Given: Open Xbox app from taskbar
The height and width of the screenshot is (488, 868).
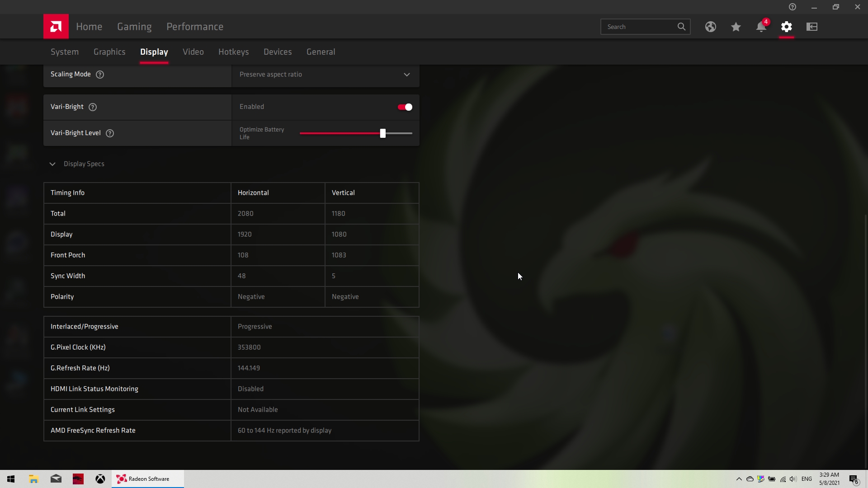Looking at the screenshot, I should (100, 479).
